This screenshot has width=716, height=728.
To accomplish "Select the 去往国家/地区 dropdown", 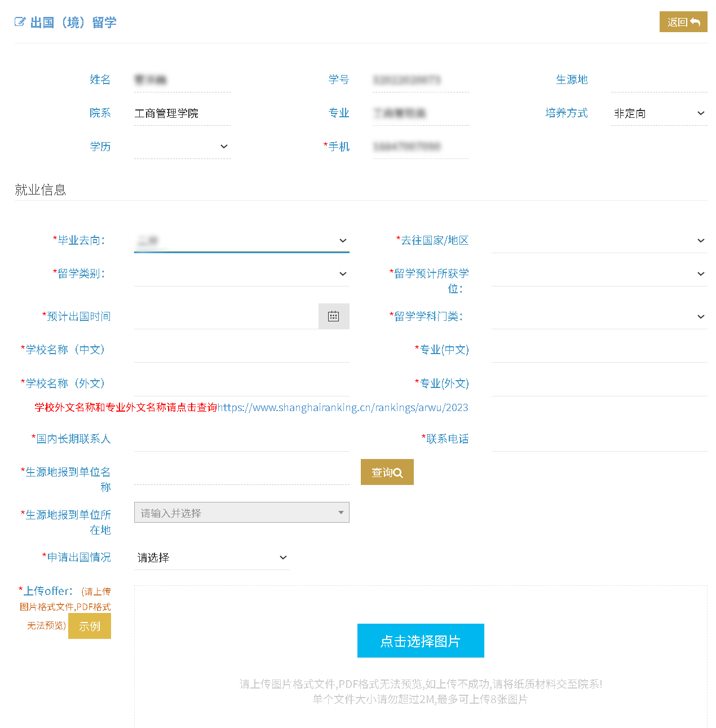I will pyautogui.click(x=599, y=241).
